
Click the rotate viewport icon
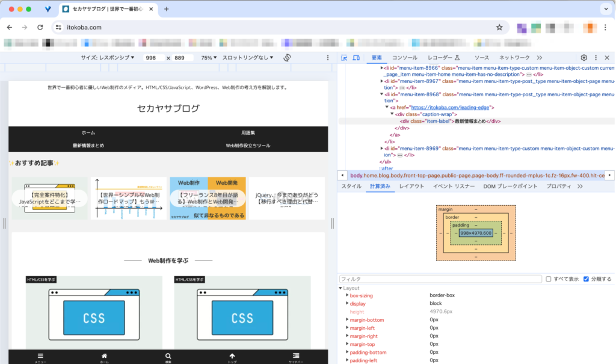288,58
